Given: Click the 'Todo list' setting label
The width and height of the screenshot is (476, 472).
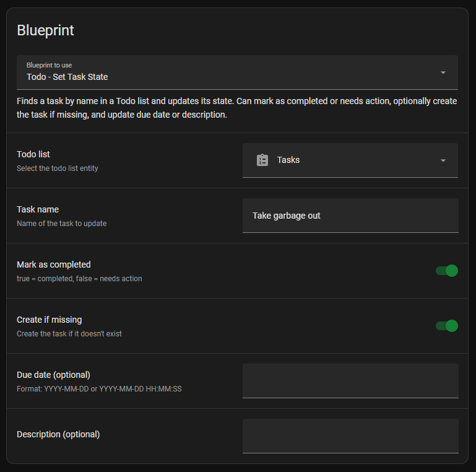Looking at the screenshot, I should coord(33,154).
